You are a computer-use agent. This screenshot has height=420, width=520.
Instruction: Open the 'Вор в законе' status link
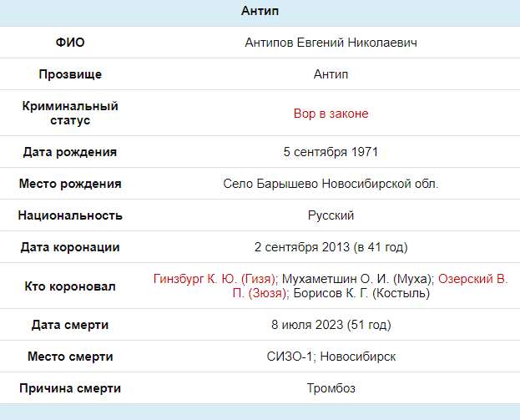331,114
